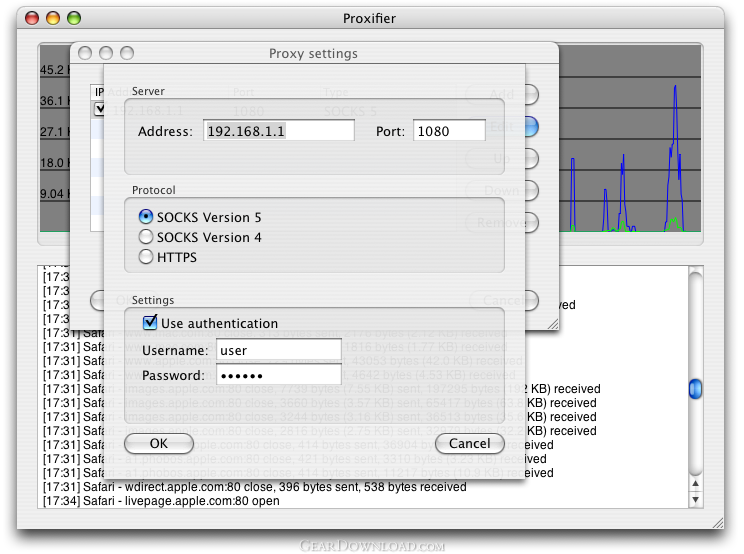This screenshot has width=744, height=554.
Task: Click the livepage.apple.com log entry
Action: click(161, 501)
